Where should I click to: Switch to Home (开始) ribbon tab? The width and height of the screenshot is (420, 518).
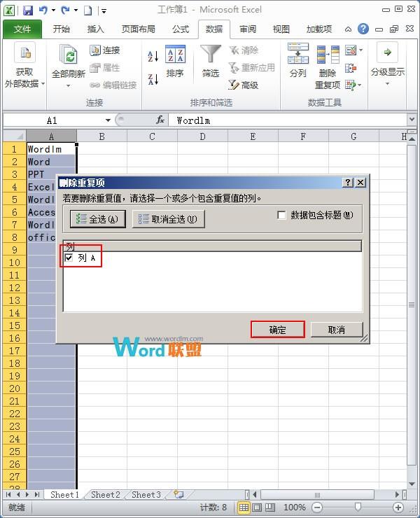(62, 29)
